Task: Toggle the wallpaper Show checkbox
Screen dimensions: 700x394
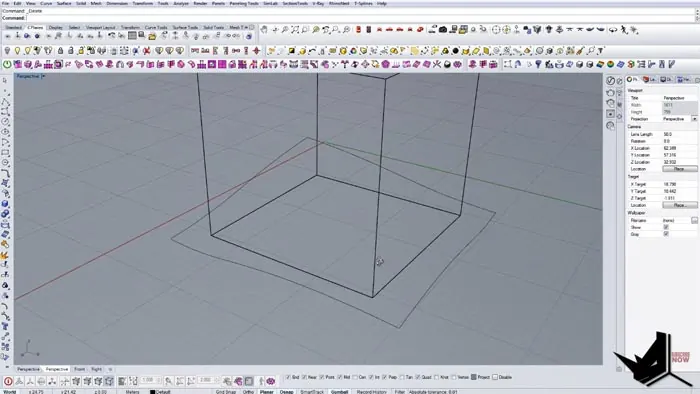Action: pyautogui.click(x=666, y=227)
